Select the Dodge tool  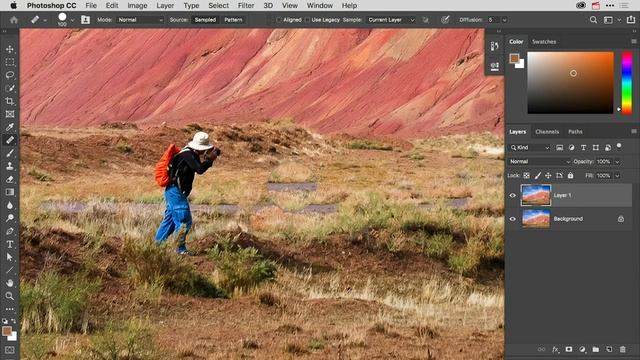point(10,218)
